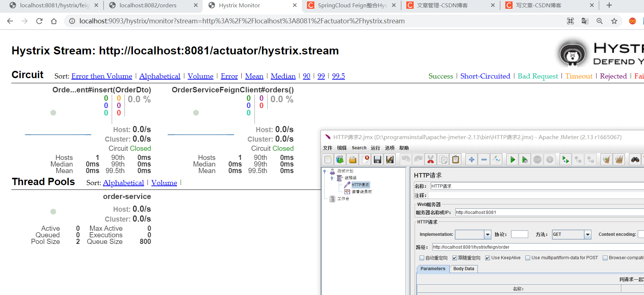Click JMeter Toggle enable/disable icon
The image size is (644, 295).
(497, 160)
